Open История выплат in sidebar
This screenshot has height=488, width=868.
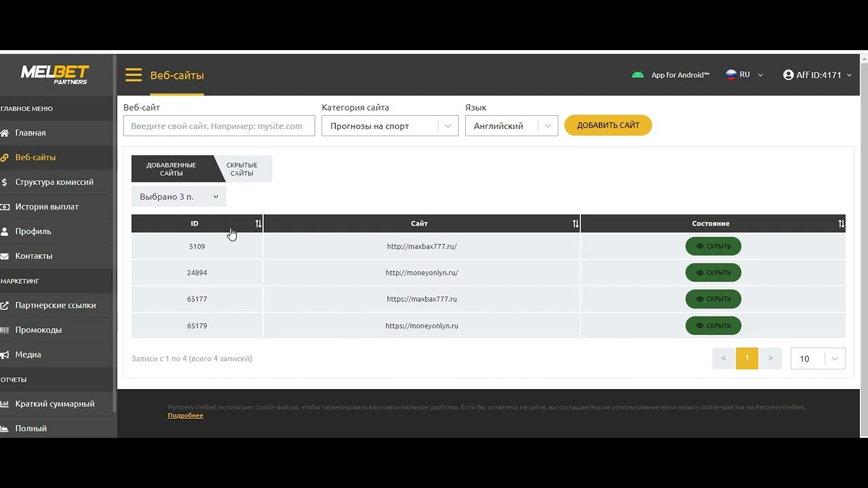pos(57,207)
